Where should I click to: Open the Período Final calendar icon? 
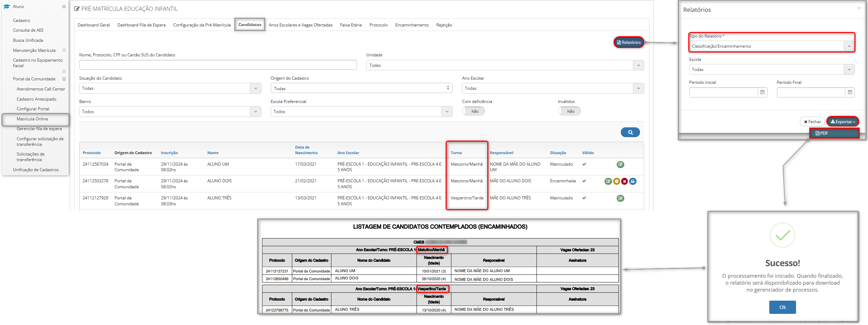[850, 92]
